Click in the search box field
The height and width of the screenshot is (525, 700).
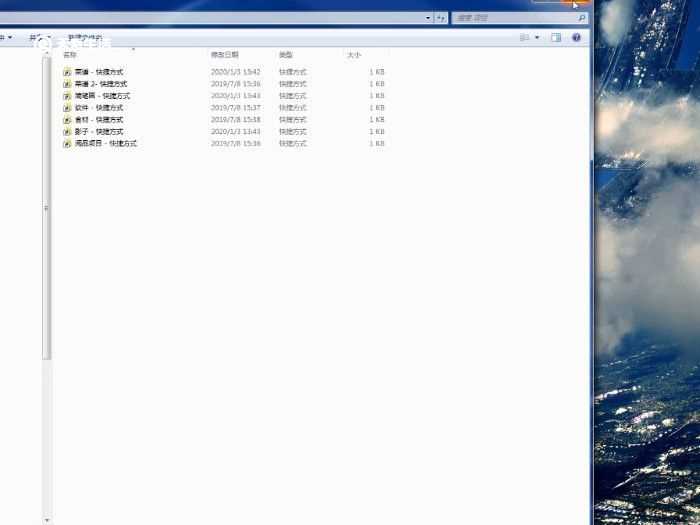pyautogui.click(x=515, y=18)
